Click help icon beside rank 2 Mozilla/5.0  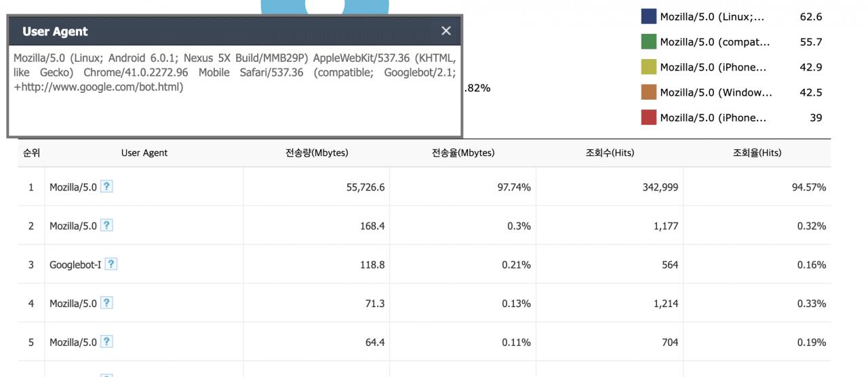(x=106, y=226)
